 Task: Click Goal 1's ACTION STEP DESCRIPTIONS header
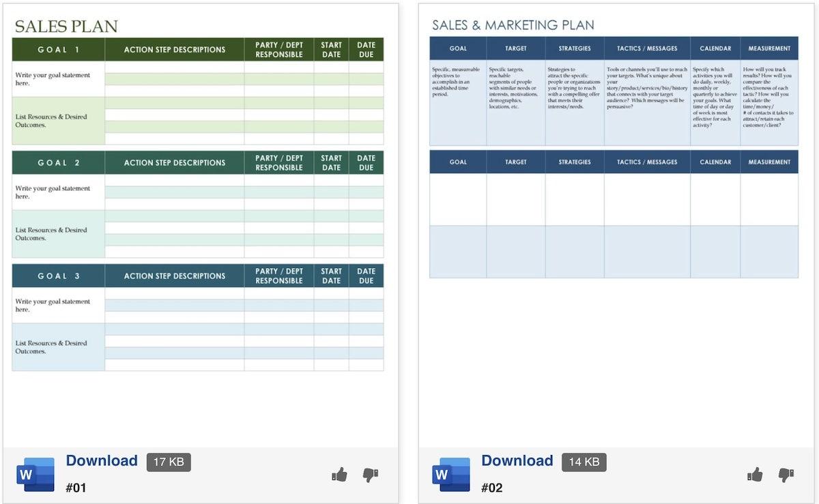175,50
